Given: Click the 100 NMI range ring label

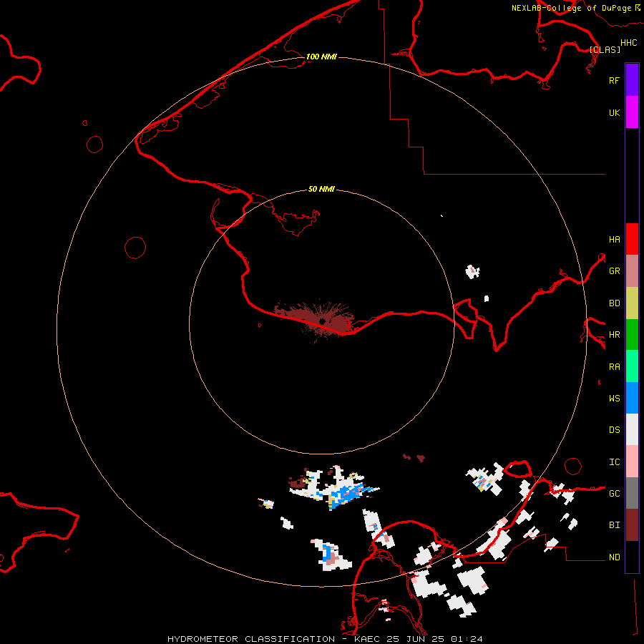Looking at the screenshot, I should tap(321, 57).
